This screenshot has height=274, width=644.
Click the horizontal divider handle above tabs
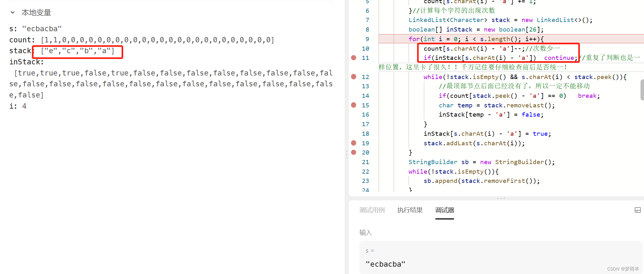click(x=501, y=198)
